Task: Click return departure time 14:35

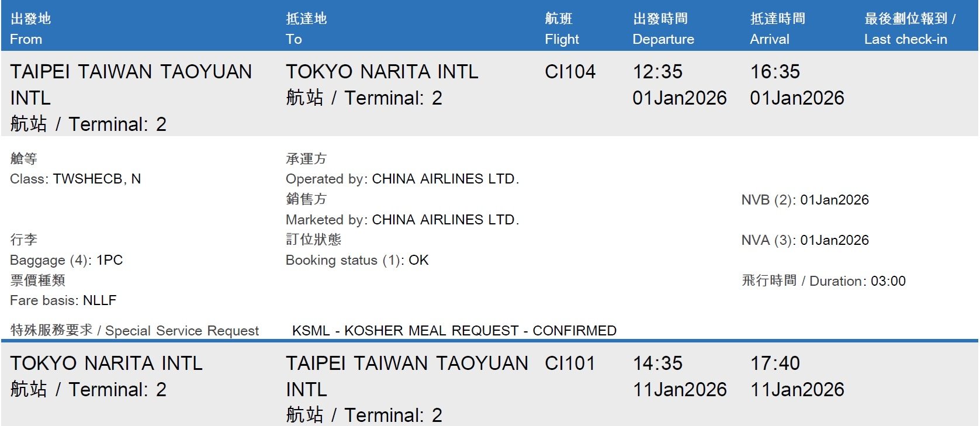Action: click(x=657, y=363)
